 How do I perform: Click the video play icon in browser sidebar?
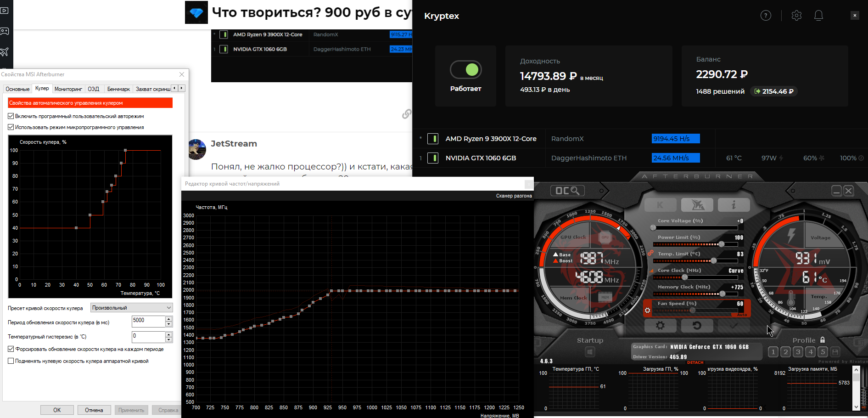coord(4,10)
